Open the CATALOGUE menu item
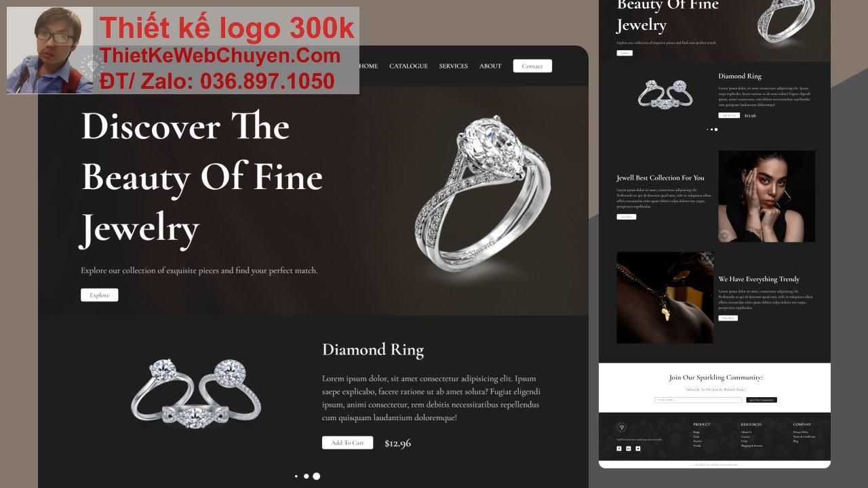Viewport: 868px width, 488px height. (408, 66)
